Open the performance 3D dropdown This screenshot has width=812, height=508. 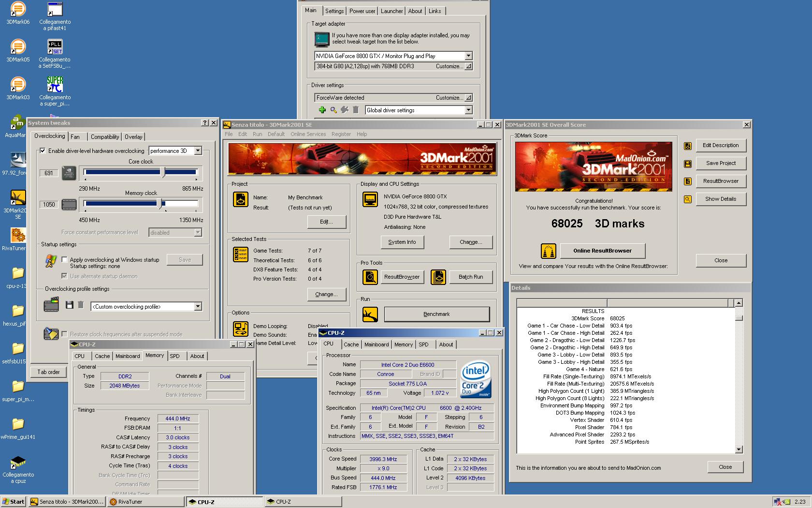pyautogui.click(x=198, y=151)
